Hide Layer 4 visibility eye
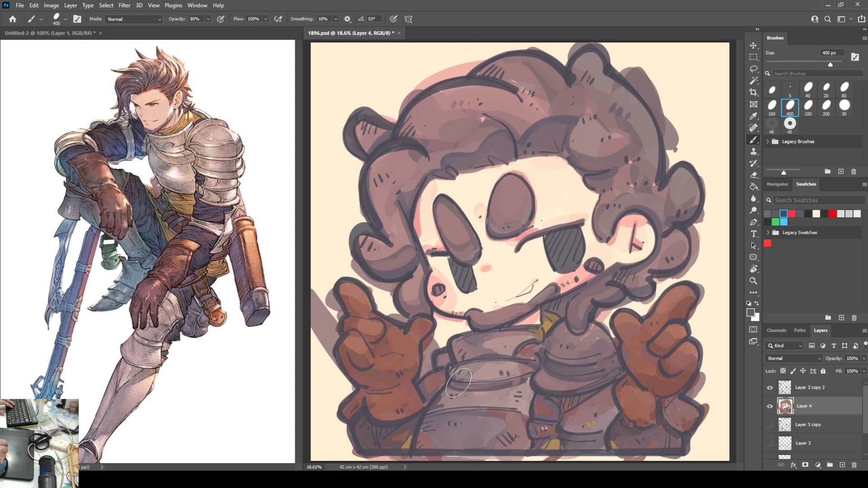The height and width of the screenshot is (488, 868). coord(769,406)
